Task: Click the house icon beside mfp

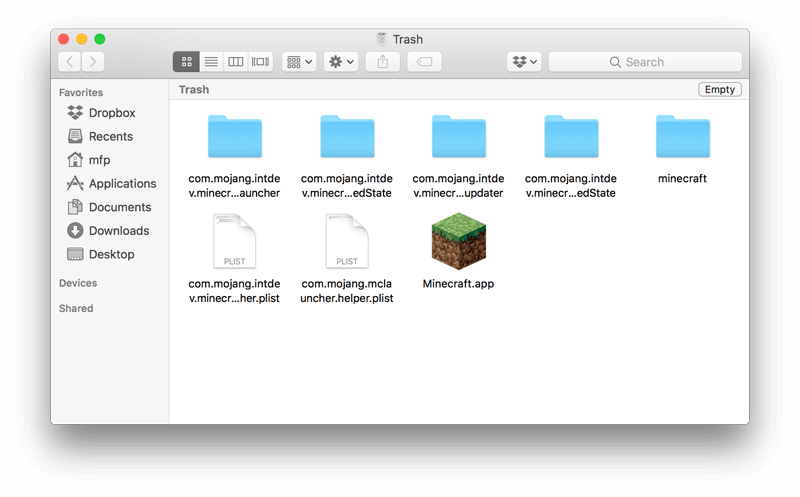Action: tap(75, 160)
